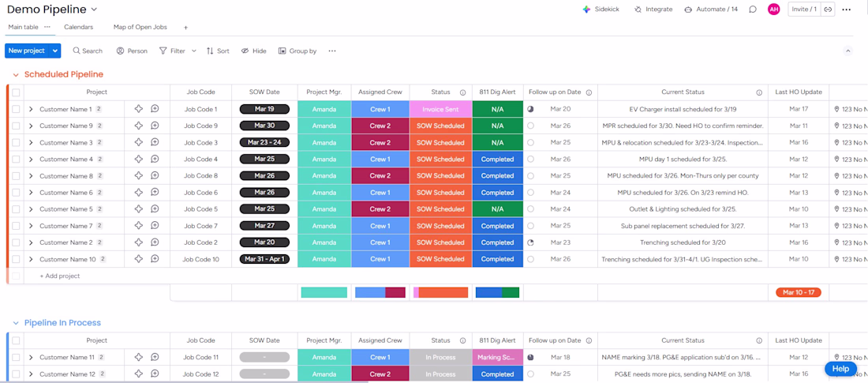Click the AI sparkle icon for Customer Name 7
Screen dimensions: 868x383
click(139, 226)
